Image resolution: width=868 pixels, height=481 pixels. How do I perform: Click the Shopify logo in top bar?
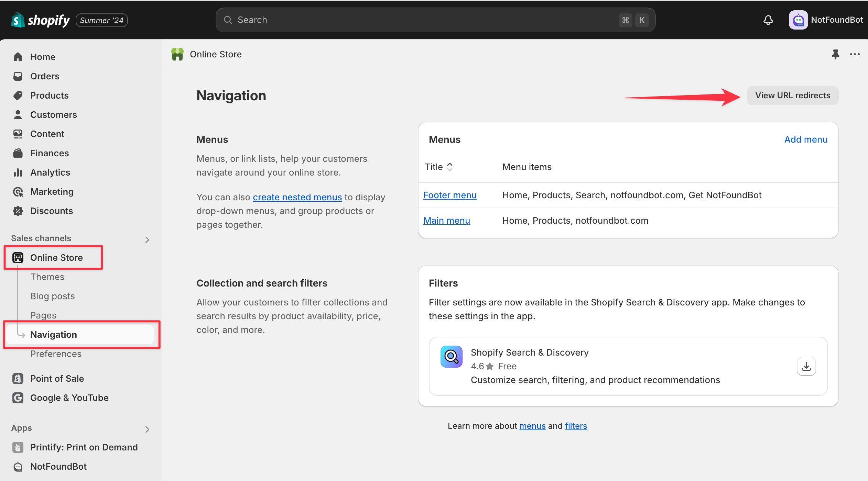40,20
